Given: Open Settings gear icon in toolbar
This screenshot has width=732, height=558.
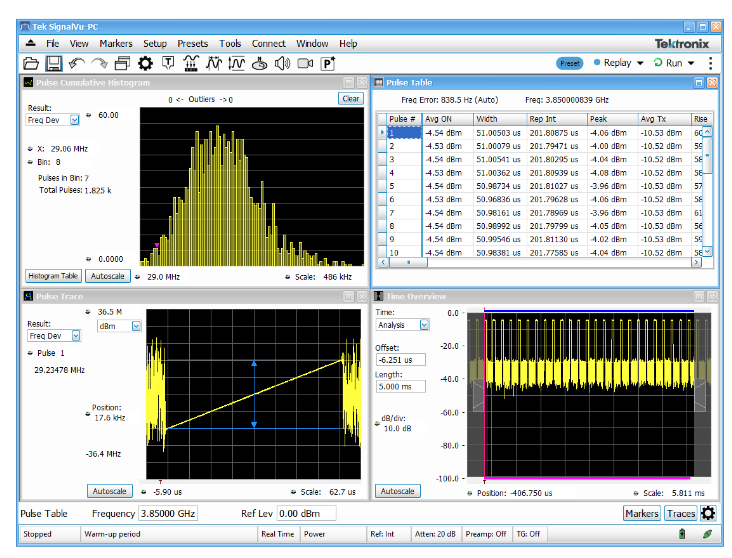Looking at the screenshot, I should (x=145, y=63).
